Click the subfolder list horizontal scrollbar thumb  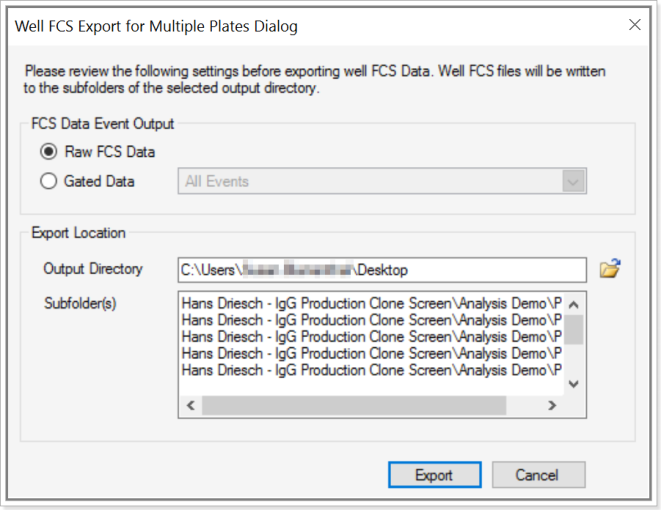[x=354, y=406]
